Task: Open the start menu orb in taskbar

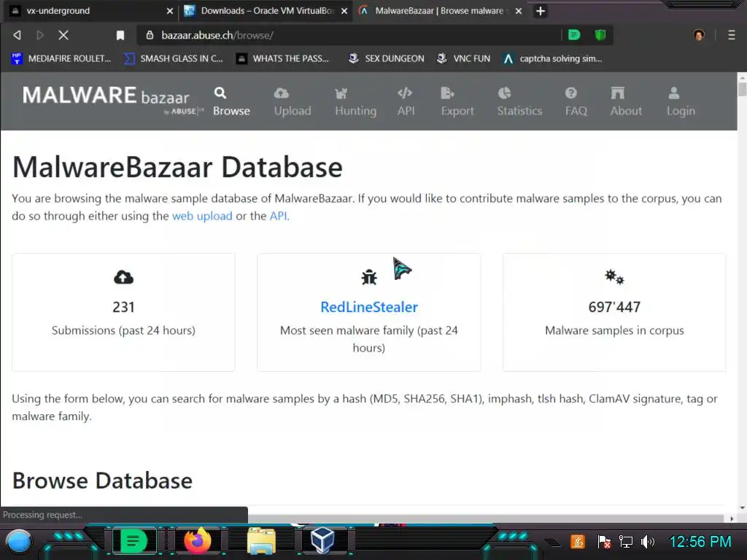Action: click(18, 542)
